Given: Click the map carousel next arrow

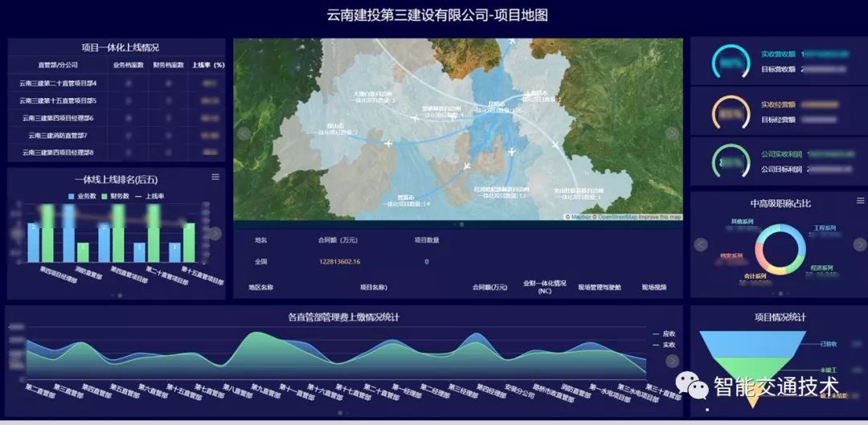Looking at the screenshot, I should pyautogui.click(x=671, y=133).
